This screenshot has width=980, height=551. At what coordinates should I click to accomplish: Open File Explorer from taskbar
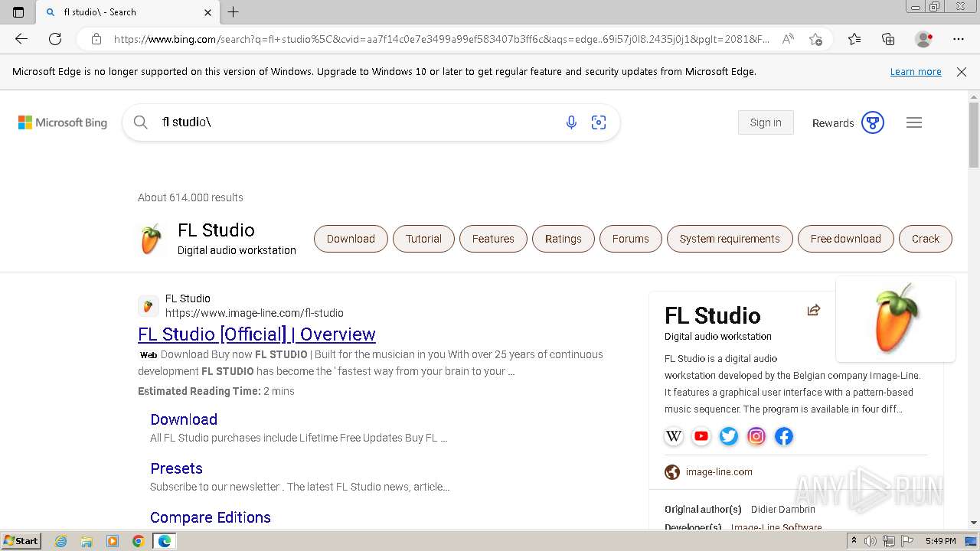point(87,541)
